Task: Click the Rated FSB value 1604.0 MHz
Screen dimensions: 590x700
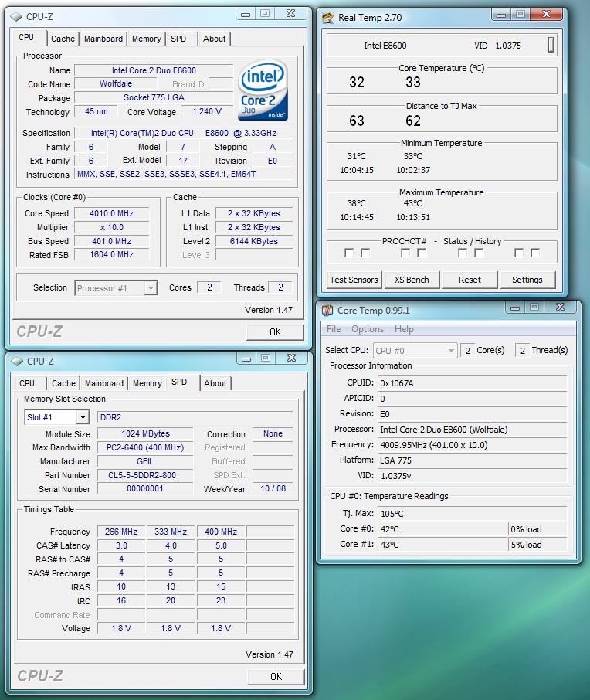Action: (x=111, y=254)
